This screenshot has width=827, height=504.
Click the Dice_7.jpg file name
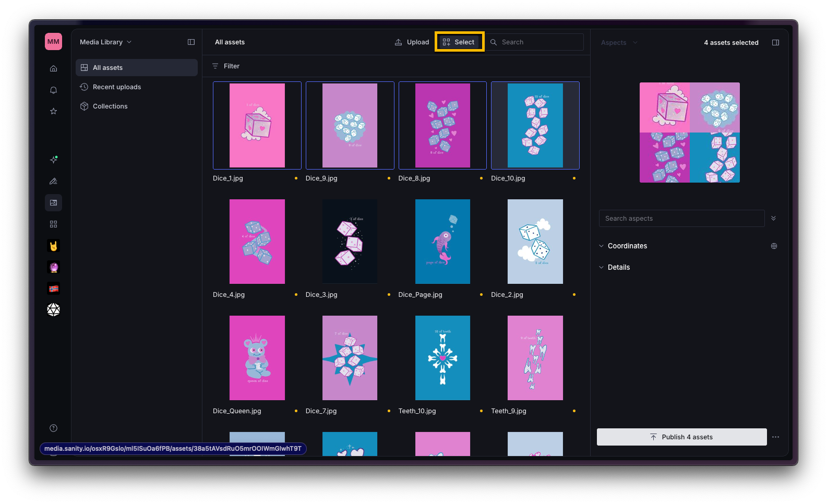point(321,411)
